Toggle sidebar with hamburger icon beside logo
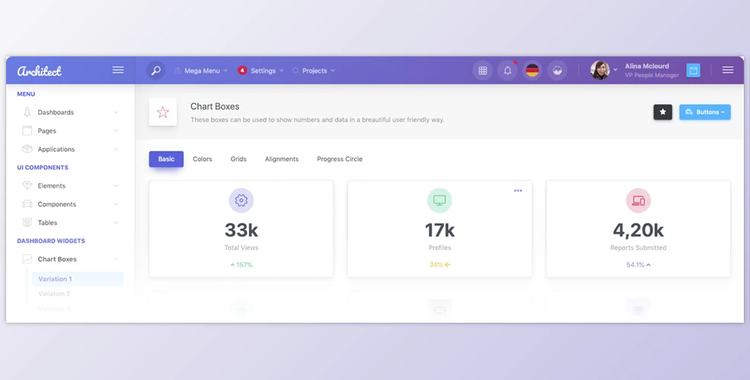 118,70
